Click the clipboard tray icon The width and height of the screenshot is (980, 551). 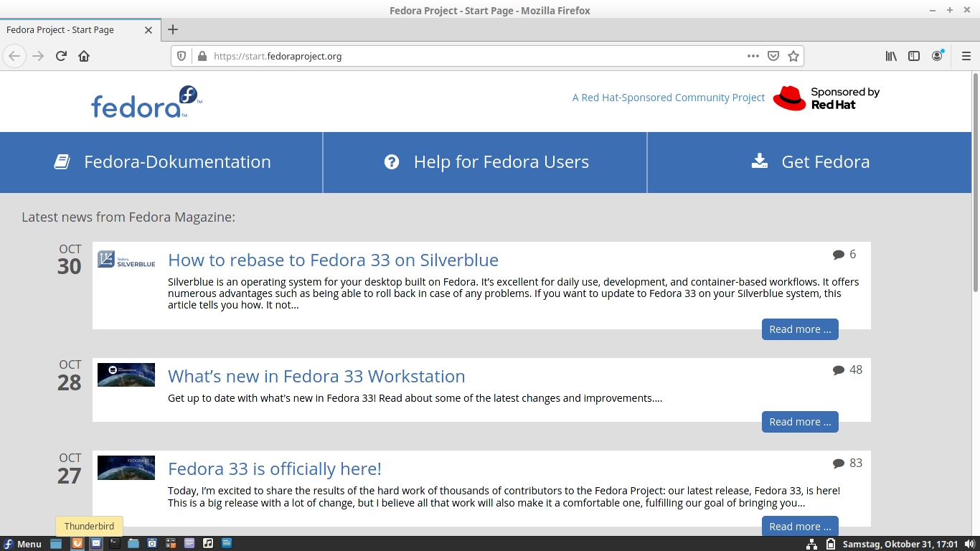click(x=830, y=544)
